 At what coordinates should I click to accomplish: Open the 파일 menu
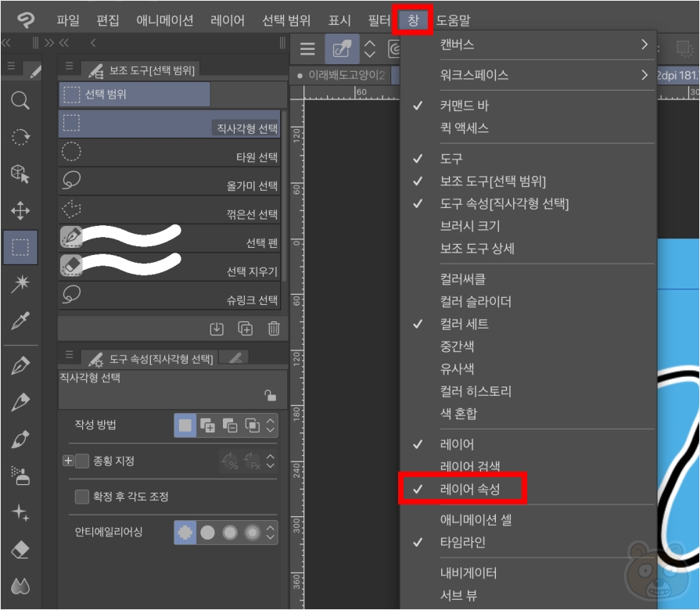[x=68, y=20]
